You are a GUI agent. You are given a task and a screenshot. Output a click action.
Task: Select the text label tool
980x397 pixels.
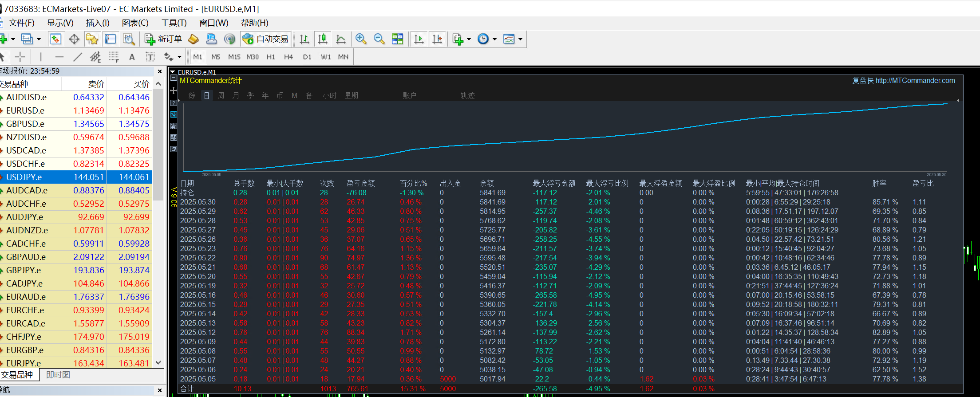point(132,57)
